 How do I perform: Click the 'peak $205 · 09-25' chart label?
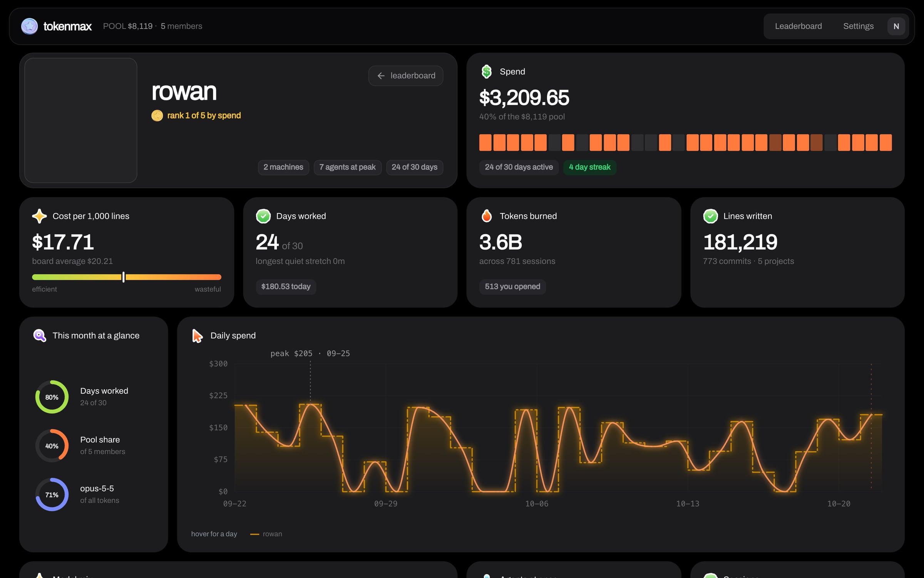[310, 353]
